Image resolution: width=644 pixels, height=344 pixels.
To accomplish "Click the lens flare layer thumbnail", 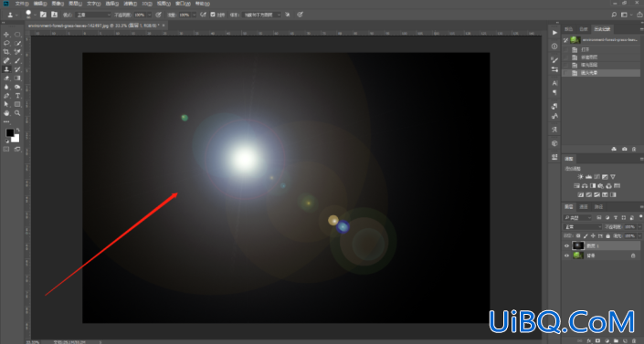I will pos(578,245).
